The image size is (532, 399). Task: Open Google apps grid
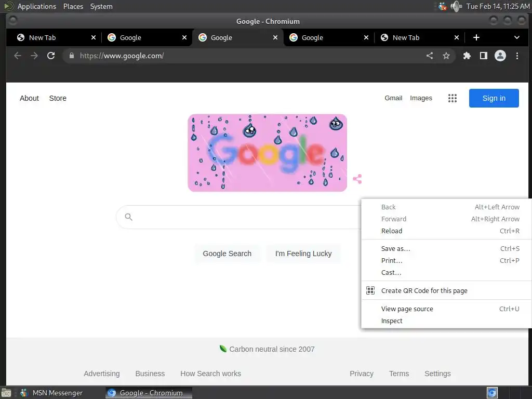tap(453, 98)
